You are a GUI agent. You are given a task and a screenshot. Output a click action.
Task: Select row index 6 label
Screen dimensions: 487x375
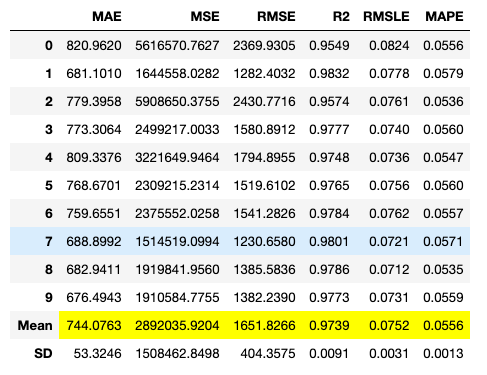pos(49,213)
